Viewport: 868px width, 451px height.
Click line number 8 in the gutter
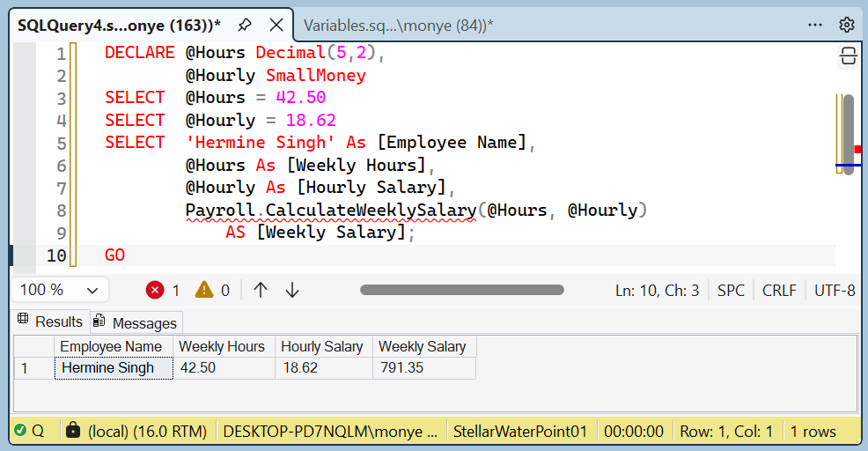[x=61, y=211]
